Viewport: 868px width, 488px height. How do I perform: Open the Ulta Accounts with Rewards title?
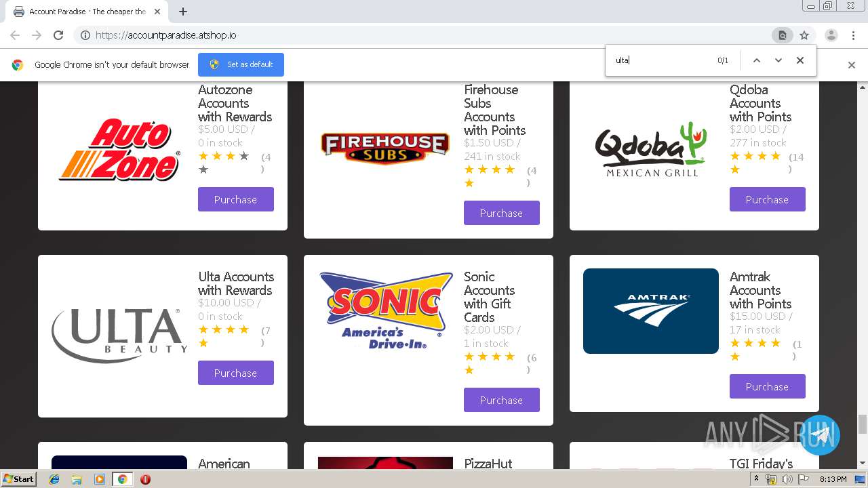[236, 283]
